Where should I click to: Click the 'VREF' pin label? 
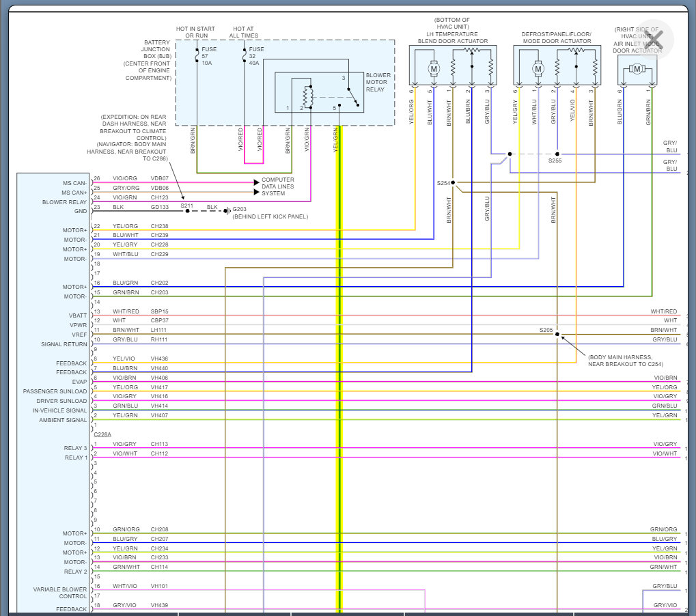(79, 335)
